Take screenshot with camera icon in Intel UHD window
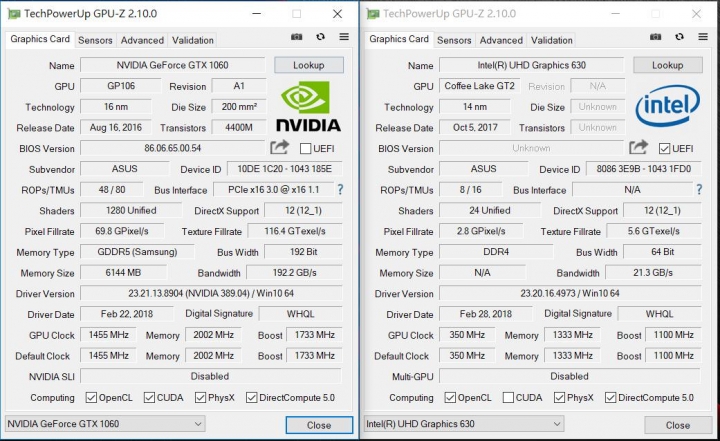Viewport: 720px width, 441px height. [x=656, y=37]
